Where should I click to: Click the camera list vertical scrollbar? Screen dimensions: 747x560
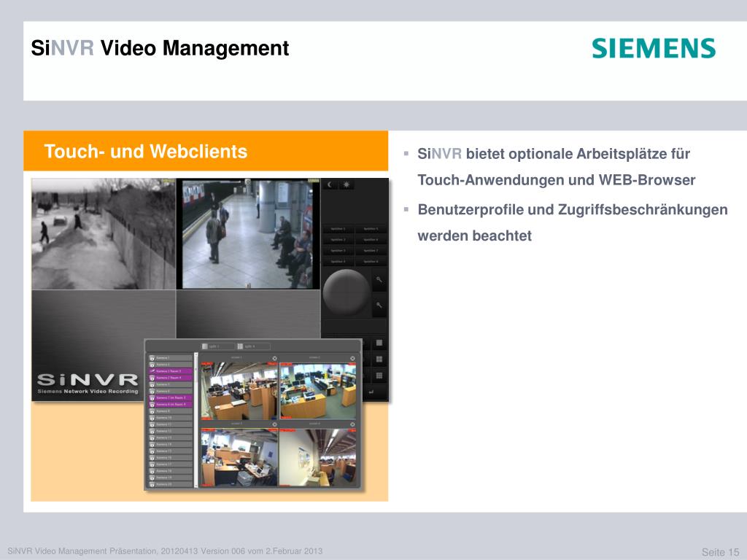(196, 420)
